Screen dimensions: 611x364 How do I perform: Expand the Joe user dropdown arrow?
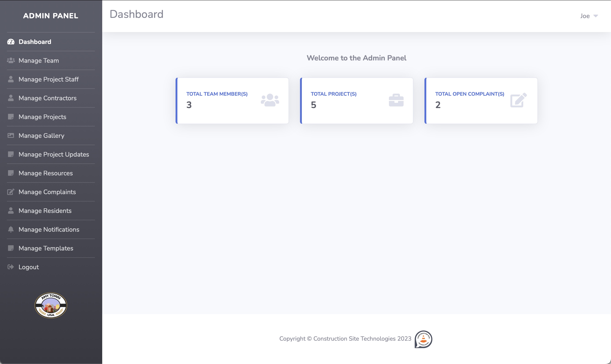click(x=596, y=16)
